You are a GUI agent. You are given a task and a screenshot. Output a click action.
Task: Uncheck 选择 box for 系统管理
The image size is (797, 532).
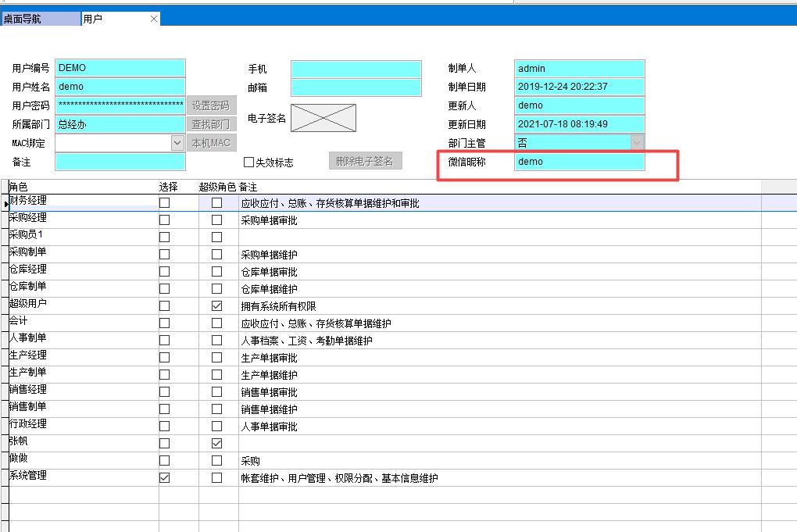(x=164, y=478)
